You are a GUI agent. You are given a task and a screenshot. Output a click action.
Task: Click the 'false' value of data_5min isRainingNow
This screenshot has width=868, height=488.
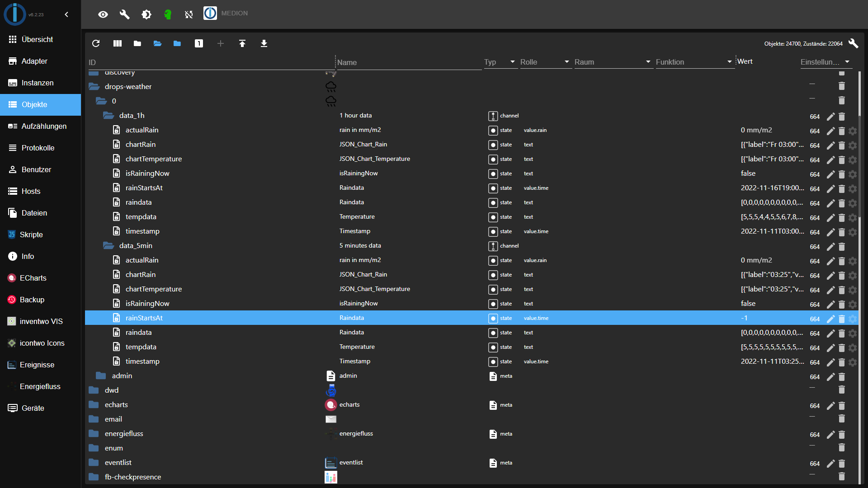748,304
